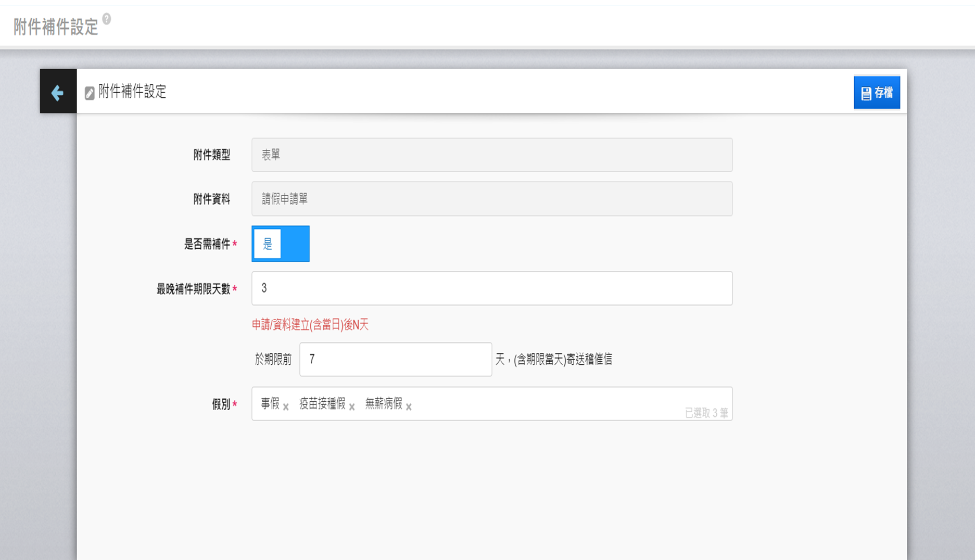Click the 已選取 3 筆 counter text
Image resolution: width=975 pixels, height=560 pixels.
coord(706,413)
